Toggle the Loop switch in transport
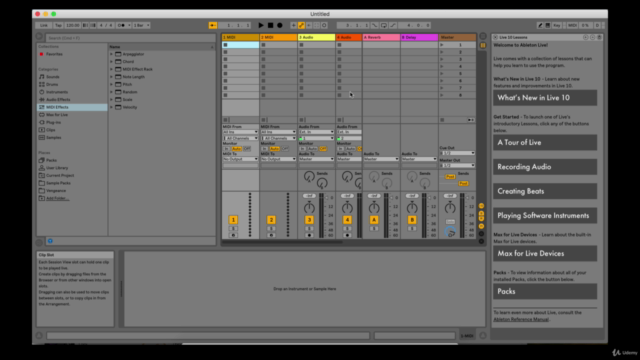 384,25
